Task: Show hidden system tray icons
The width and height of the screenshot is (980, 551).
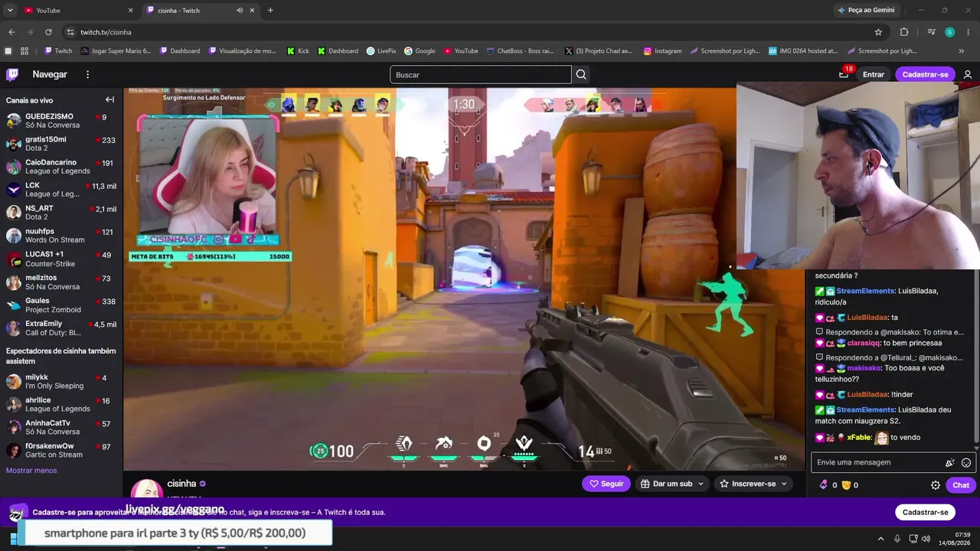Action: pos(880,539)
